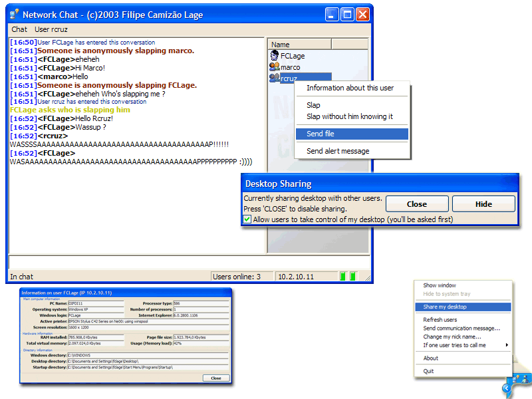
Task: Click the Name column header in user list
Action: point(299,45)
